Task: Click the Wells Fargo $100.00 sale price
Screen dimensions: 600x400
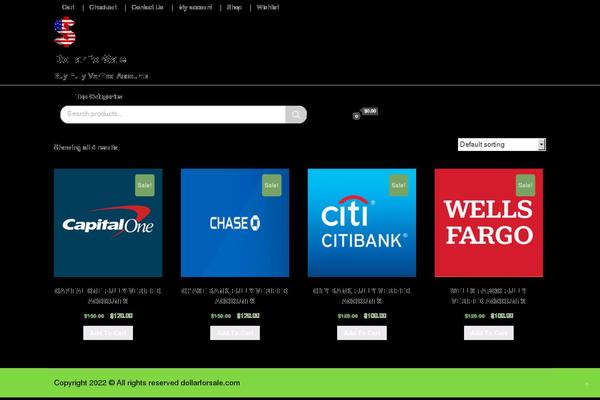Action: [502, 316]
